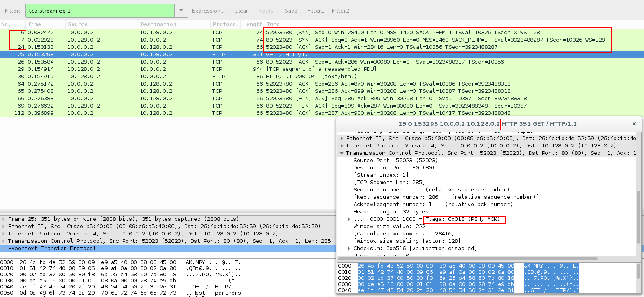Collapse Transmission Control Protocol tree in popup
This screenshot has height=297, width=644.
[342, 153]
